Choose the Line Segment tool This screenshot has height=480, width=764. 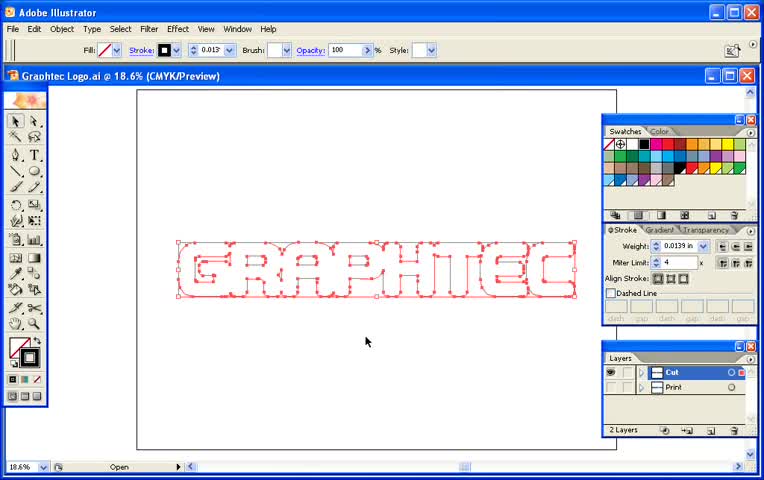point(16,171)
